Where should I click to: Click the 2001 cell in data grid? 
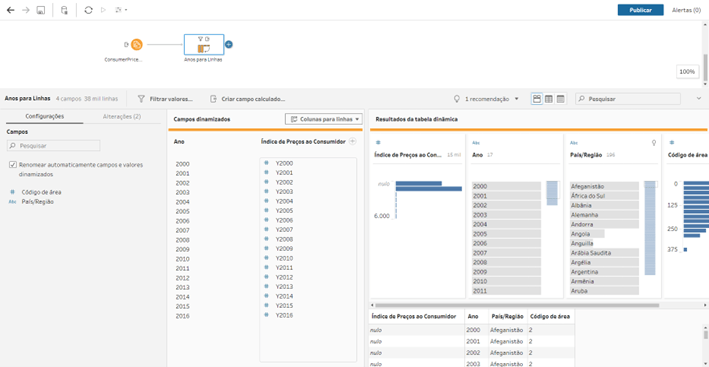476,342
